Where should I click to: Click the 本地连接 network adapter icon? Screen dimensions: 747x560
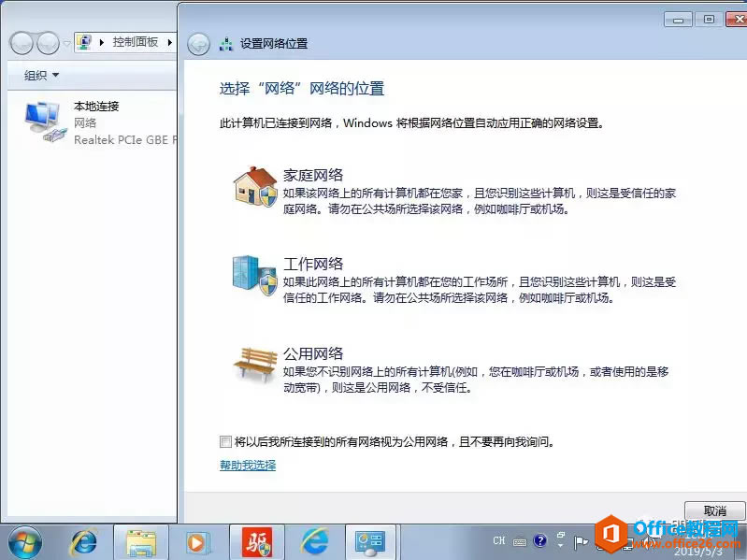tap(44, 122)
